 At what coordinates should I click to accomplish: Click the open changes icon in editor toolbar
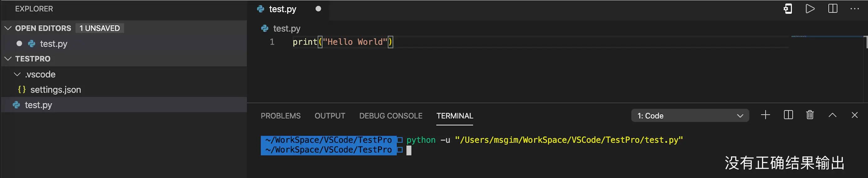pyautogui.click(x=788, y=9)
